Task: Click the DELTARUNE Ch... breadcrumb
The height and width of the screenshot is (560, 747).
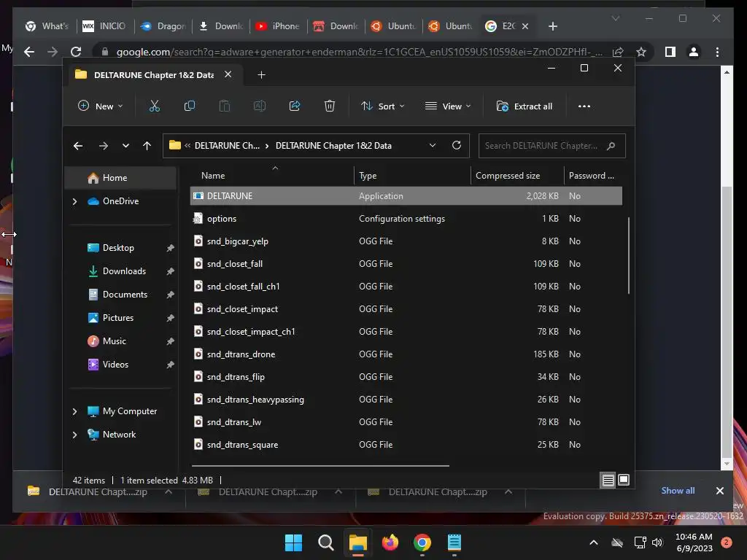Action: (x=228, y=146)
